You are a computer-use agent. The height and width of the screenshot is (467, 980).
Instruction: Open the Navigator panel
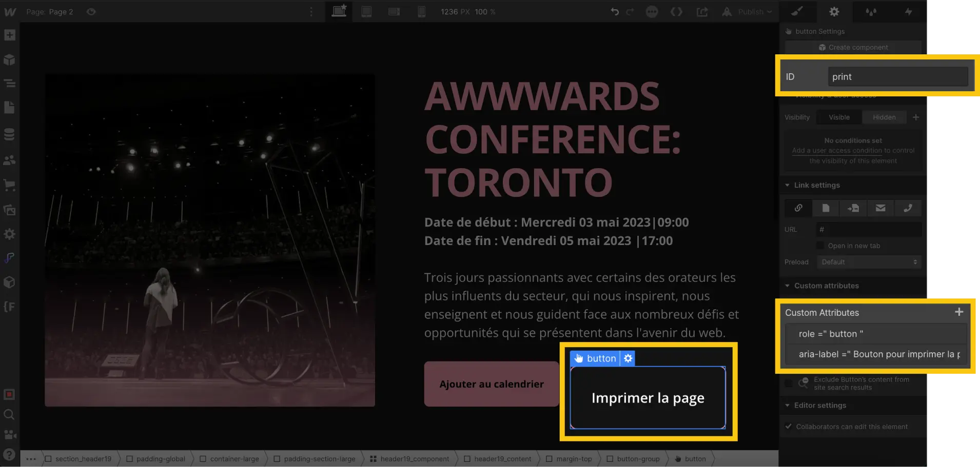pos(10,83)
